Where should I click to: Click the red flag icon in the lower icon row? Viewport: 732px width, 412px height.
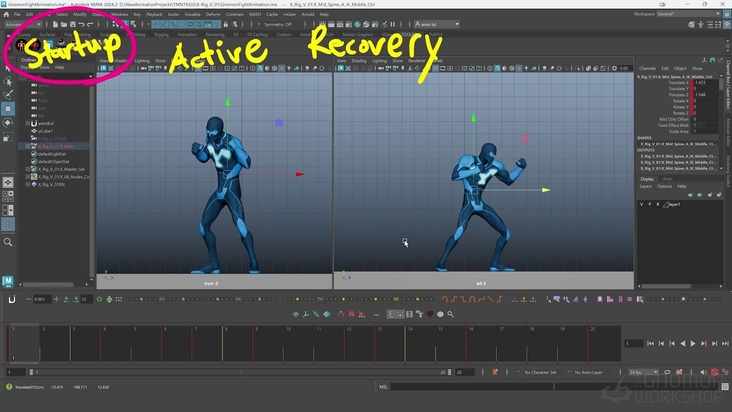[x=352, y=314]
